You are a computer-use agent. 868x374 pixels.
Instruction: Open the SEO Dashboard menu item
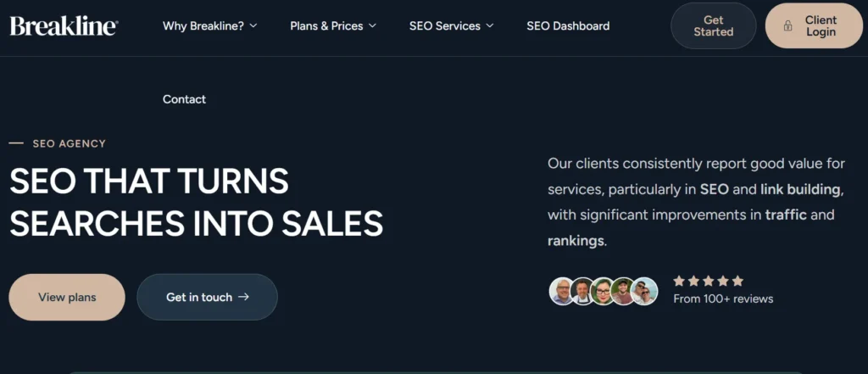[x=568, y=25]
